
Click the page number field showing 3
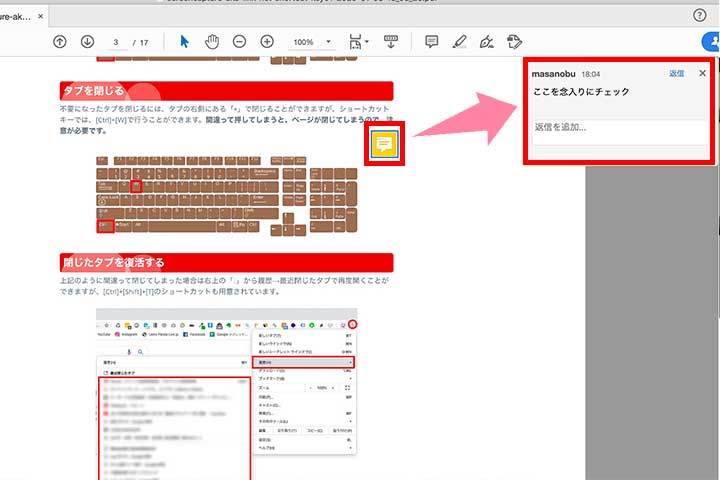click(x=118, y=42)
